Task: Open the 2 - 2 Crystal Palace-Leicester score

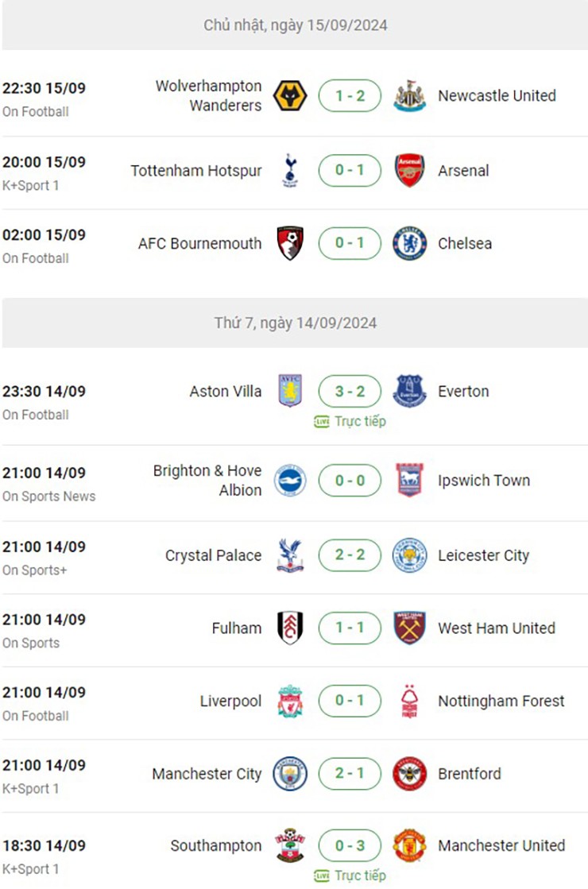Action: (x=350, y=555)
